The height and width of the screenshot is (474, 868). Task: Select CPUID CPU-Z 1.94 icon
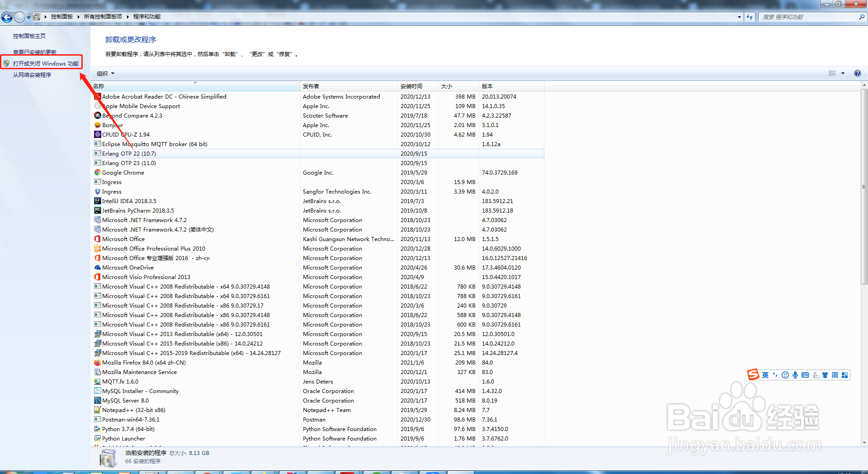point(97,134)
